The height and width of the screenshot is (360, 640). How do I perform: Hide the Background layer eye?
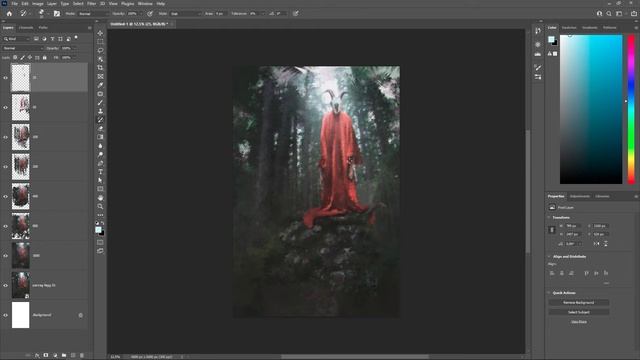(x=6, y=315)
